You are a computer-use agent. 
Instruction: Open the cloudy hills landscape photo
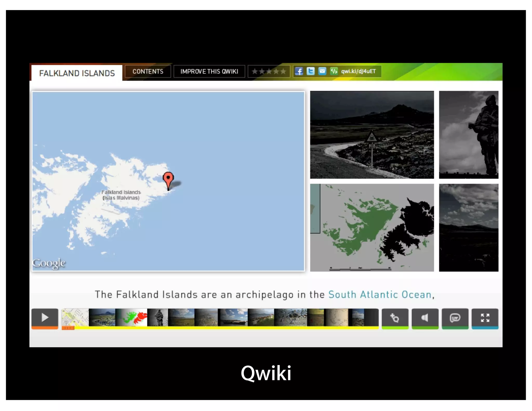coord(469,228)
